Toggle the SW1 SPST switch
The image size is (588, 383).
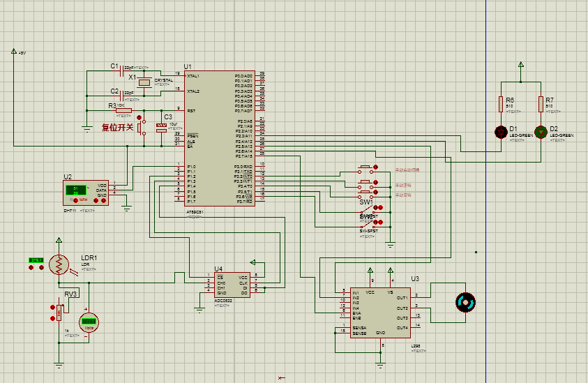[367, 209]
